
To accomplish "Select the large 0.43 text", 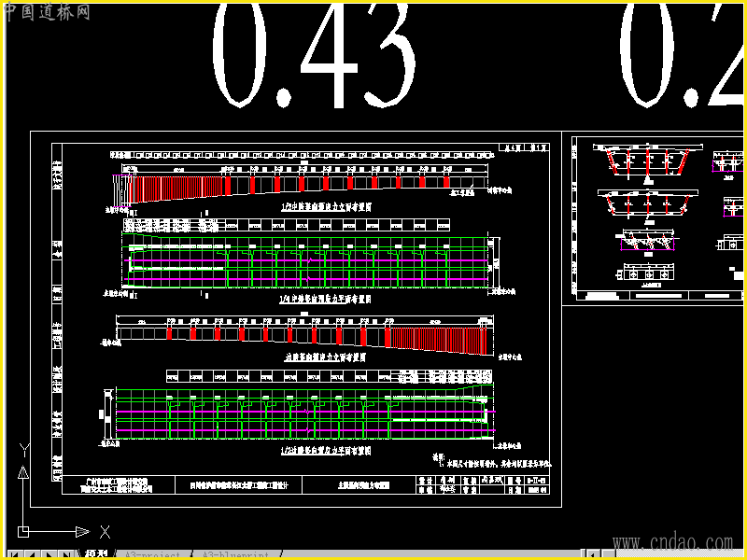I will tap(315, 55).
